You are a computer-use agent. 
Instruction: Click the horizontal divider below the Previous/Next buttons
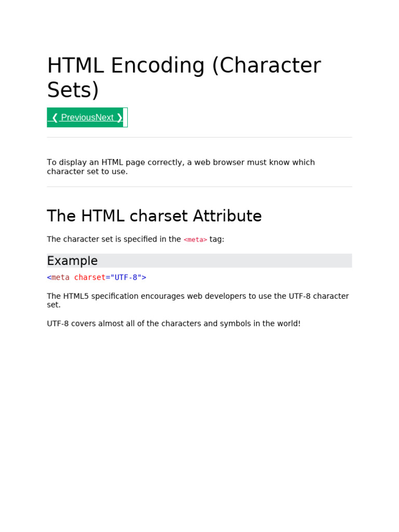199,138
